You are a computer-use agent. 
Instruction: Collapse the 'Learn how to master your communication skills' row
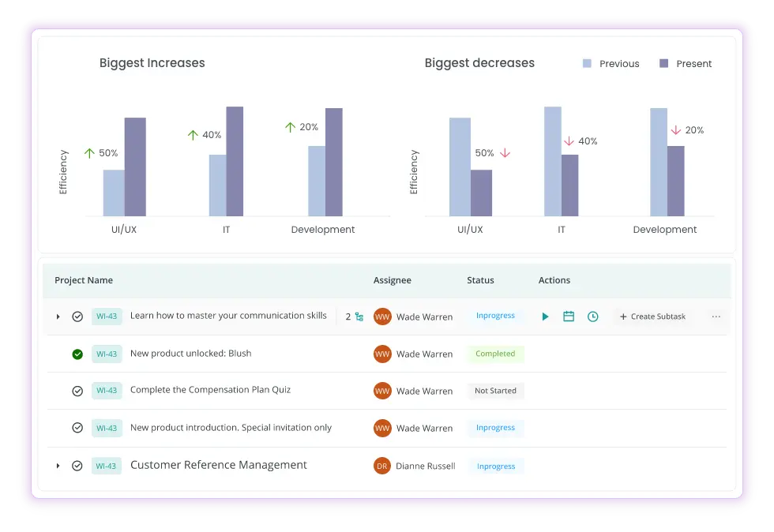point(58,317)
